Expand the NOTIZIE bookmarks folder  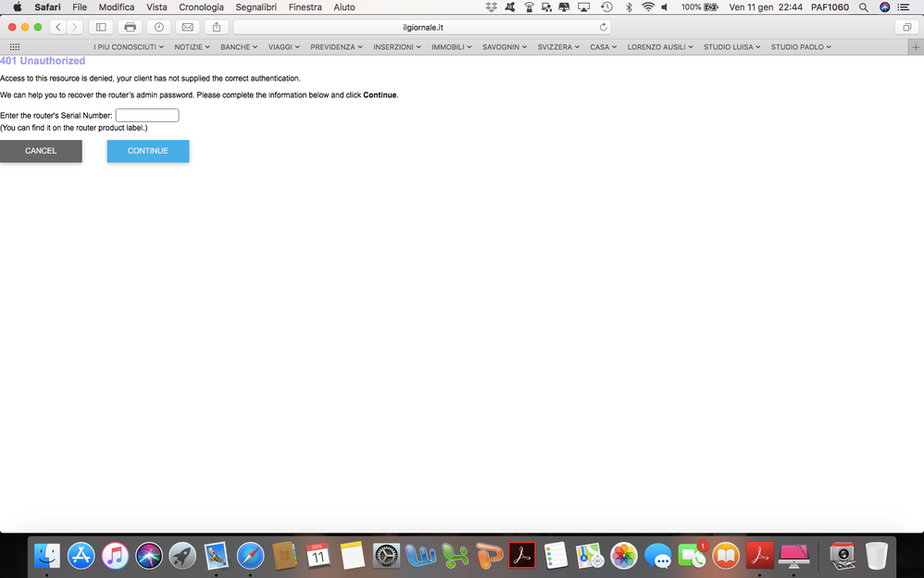(192, 47)
